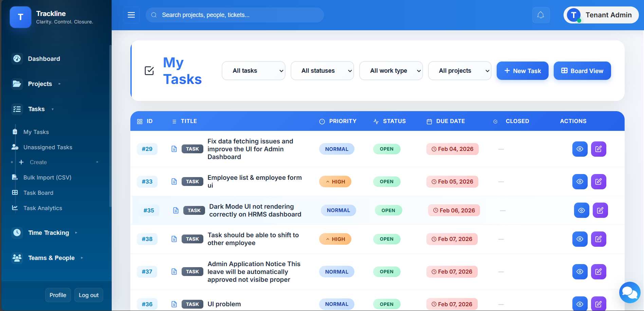Open the chat bubble widget
This screenshot has height=311, width=644.
click(629, 292)
